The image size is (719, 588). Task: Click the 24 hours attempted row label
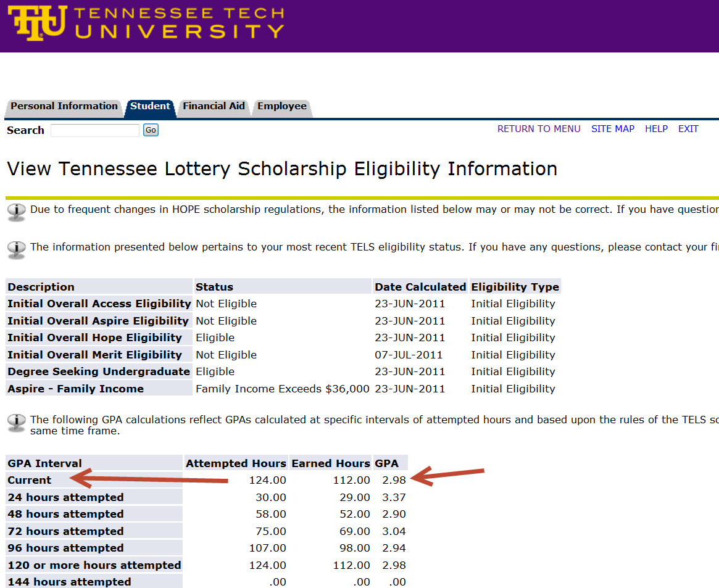[x=65, y=497]
